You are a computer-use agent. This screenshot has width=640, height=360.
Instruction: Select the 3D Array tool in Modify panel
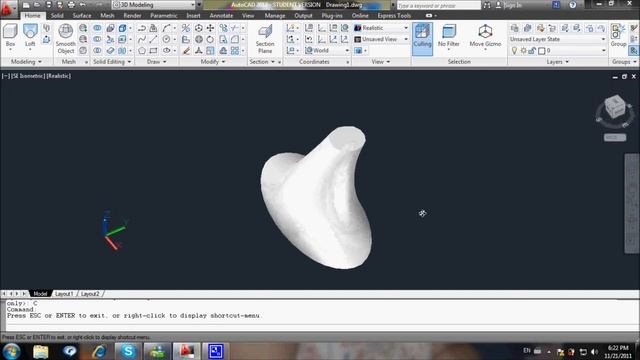tap(235, 51)
